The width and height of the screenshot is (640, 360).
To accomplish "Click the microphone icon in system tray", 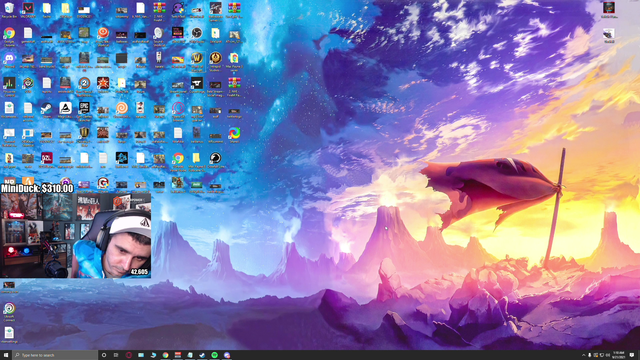I will click(589, 355).
